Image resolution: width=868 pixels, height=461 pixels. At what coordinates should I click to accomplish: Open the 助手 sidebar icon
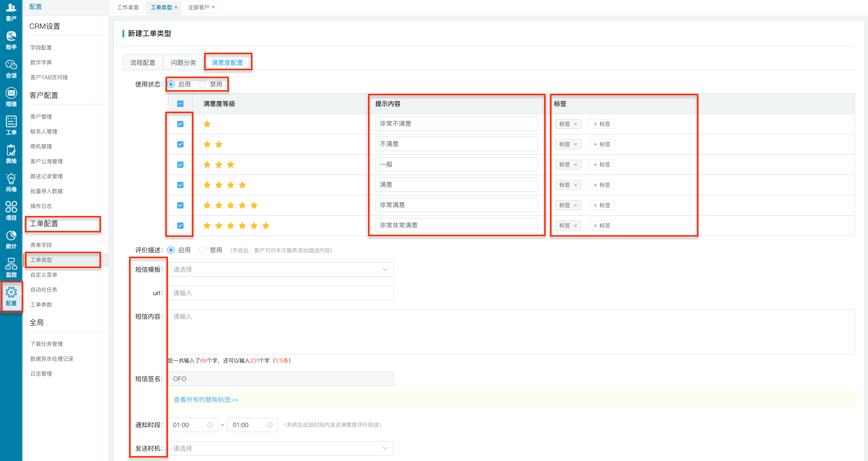(x=11, y=40)
